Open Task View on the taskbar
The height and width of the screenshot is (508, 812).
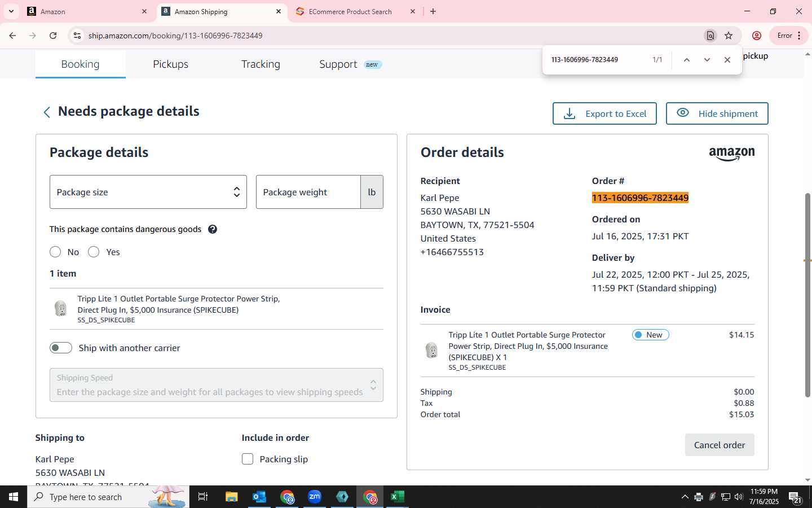pyautogui.click(x=203, y=497)
